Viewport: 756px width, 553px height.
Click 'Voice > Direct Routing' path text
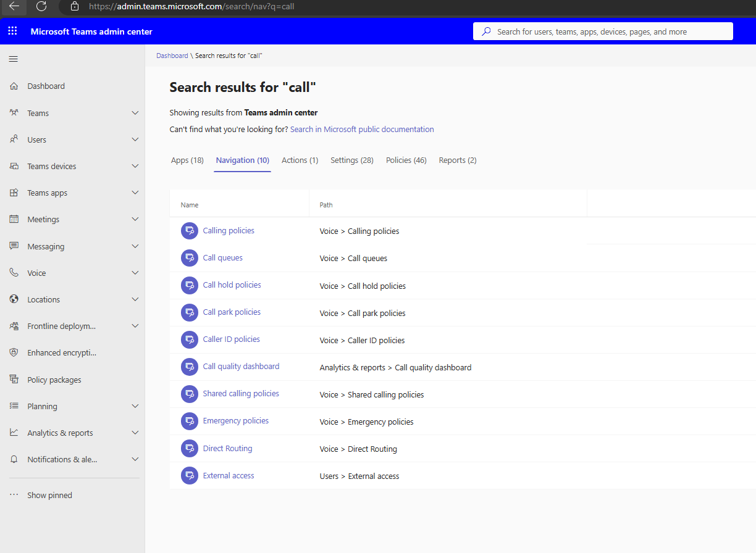[x=358, y=449]
